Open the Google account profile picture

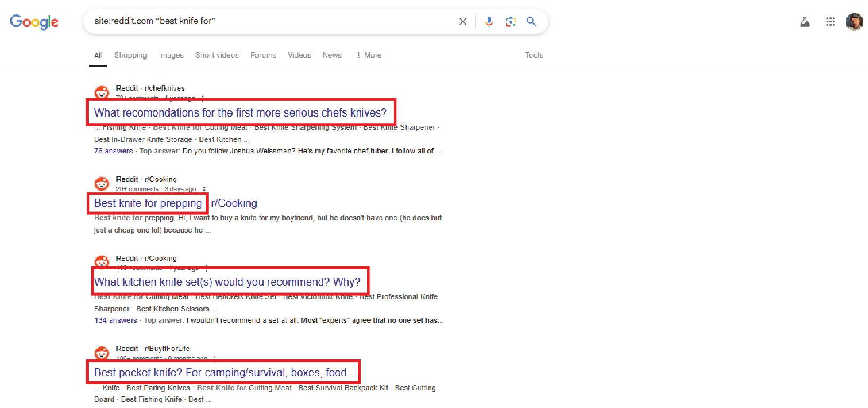pyautogui.click(x=854, y=22)
